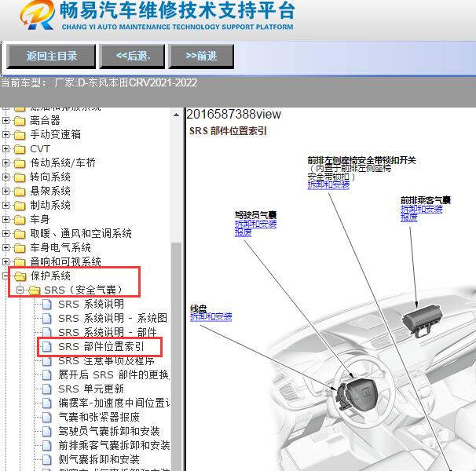The height and width of the screenshot is (471, 476).
Task: Select 保护系统 tree item
Action: click(50, 276)
